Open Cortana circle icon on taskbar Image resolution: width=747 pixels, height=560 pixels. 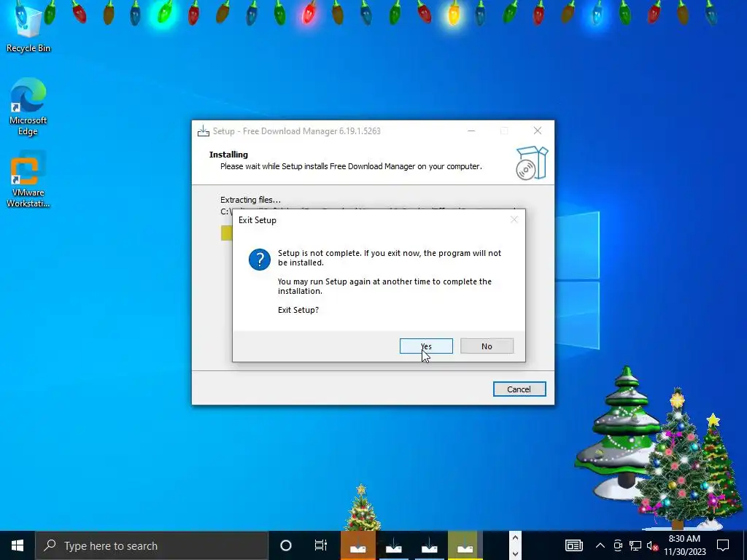tap(286, 545)
